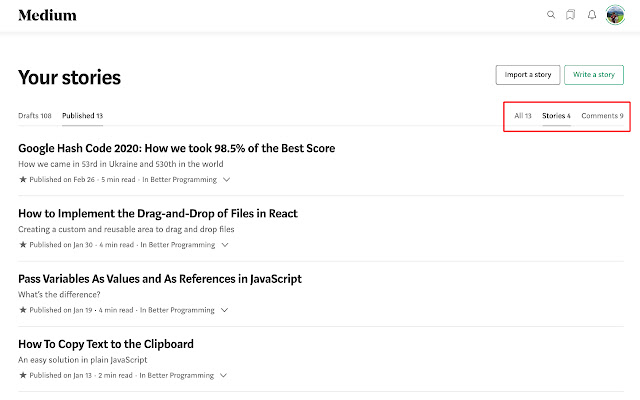Open the notifications bell icon
Viewport: 640px width, 400px height.
coord(592,15)
